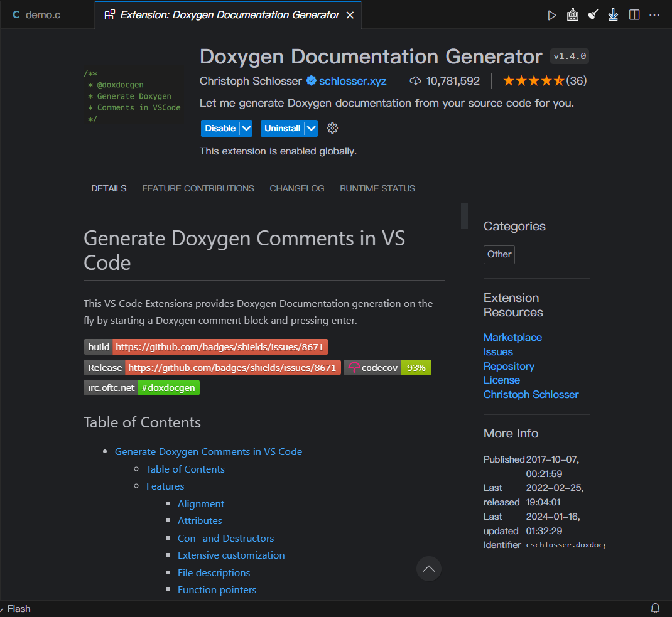
Task: Click the Clean broom icon in editor toolbar
Action: tap(593, 15)
